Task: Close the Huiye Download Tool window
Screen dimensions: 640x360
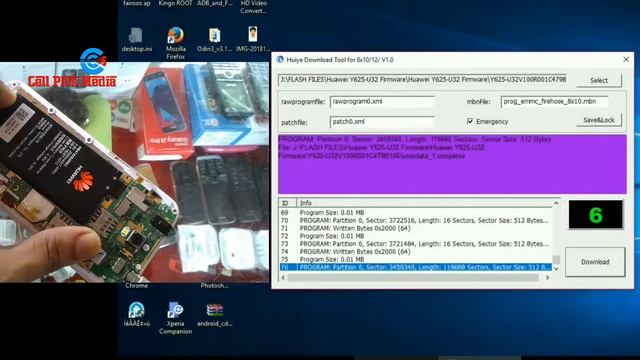Action: (x=626, y=60)
